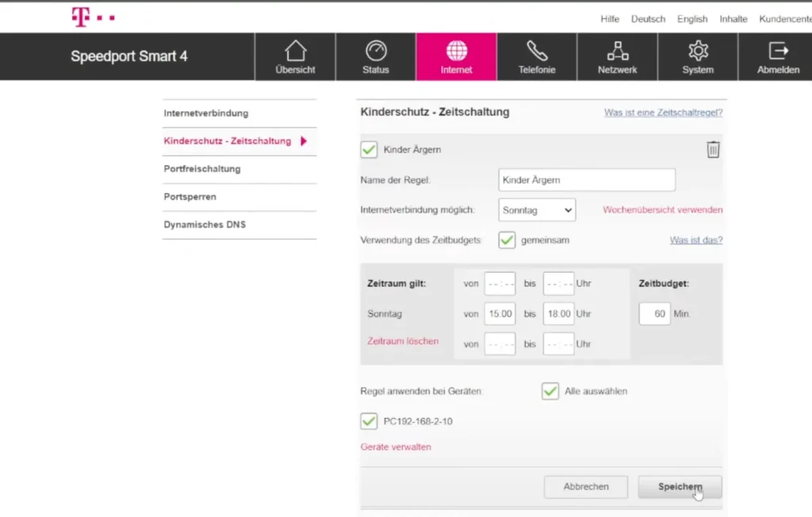Click the Speedport Smart 4 title
The width and height of the screenshot is (812, 517).
coord(129,56)
